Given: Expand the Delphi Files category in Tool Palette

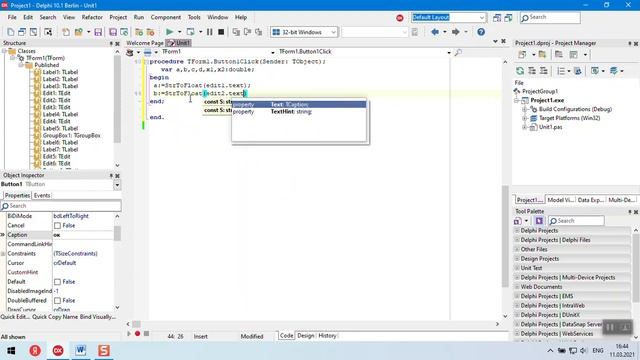Looking at the screenshot, I should point(517,240).
